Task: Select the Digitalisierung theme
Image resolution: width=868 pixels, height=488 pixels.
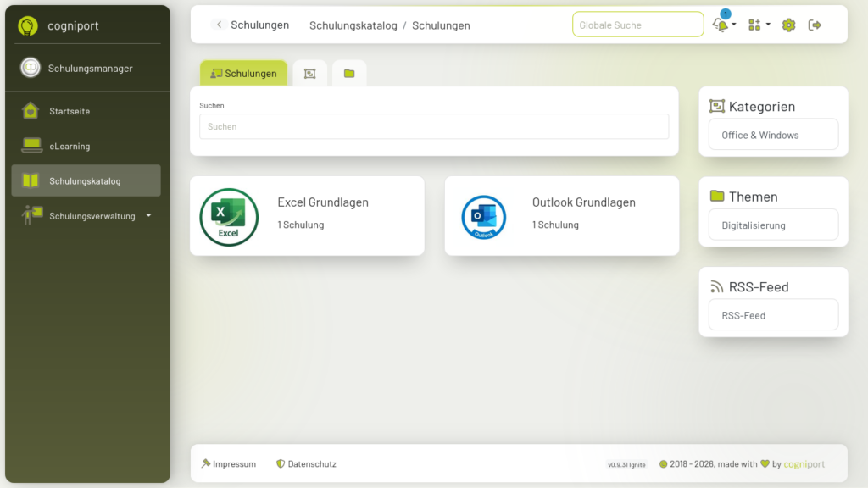Action: pyautogui.click(x=773, y=225)
